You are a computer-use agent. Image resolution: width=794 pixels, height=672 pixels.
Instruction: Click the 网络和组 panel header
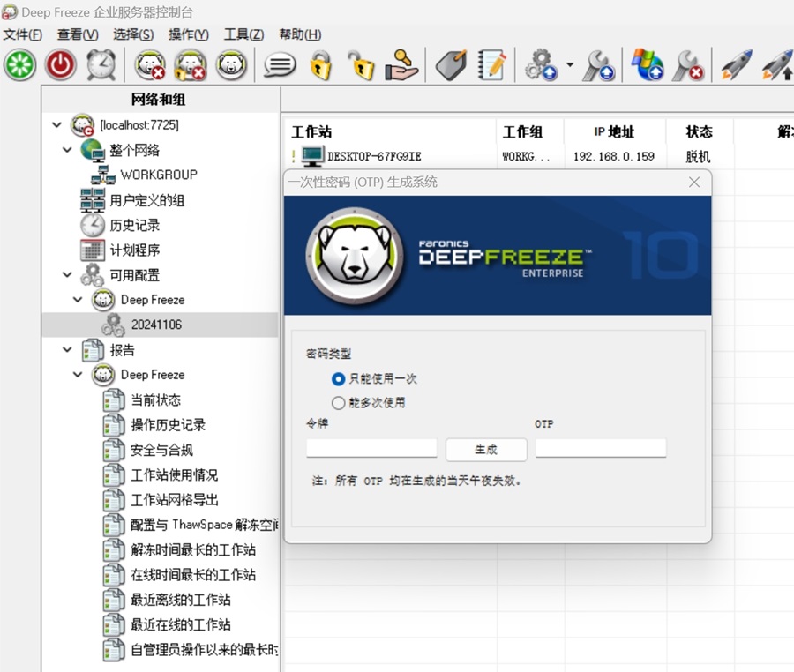click(x=159, y=99)
